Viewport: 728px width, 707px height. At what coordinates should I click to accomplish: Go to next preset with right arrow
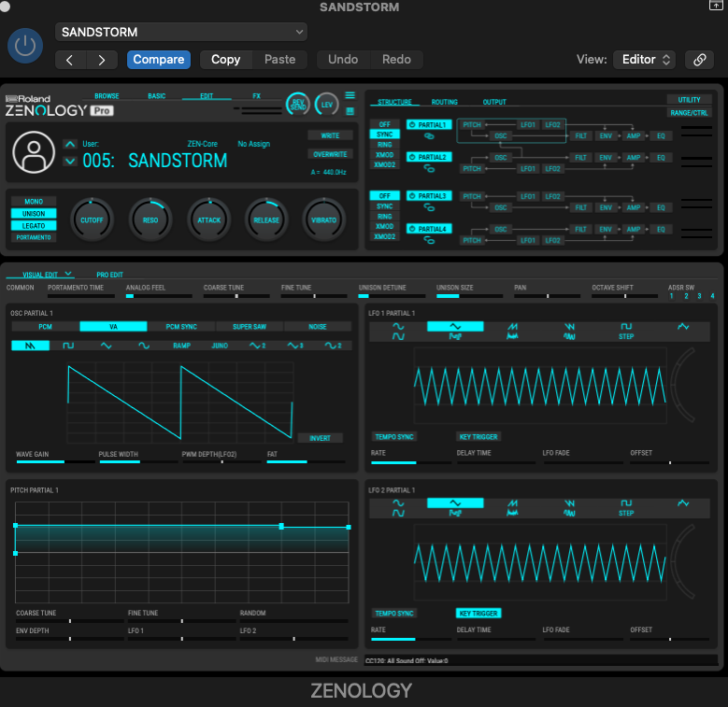(x=102, y=60)
